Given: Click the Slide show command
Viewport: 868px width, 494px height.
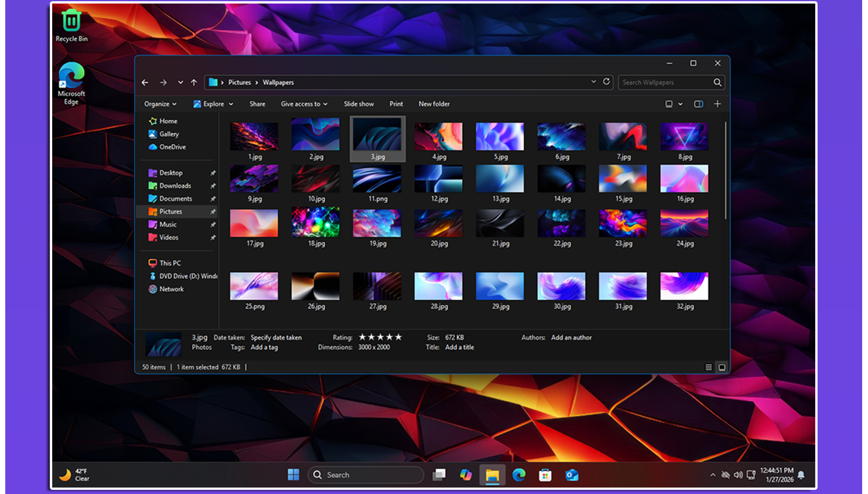Looking at the screenshot, I should 358,104.
